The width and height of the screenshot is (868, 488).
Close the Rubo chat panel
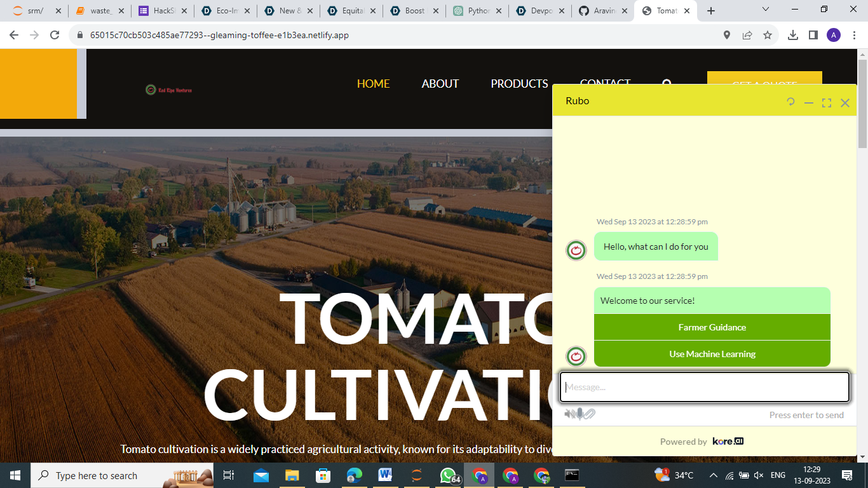845,102
